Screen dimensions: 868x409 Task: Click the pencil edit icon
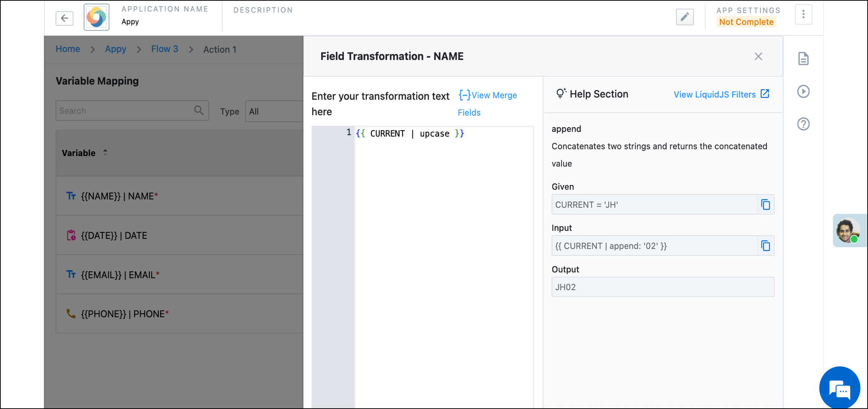(x=685, y=17)
